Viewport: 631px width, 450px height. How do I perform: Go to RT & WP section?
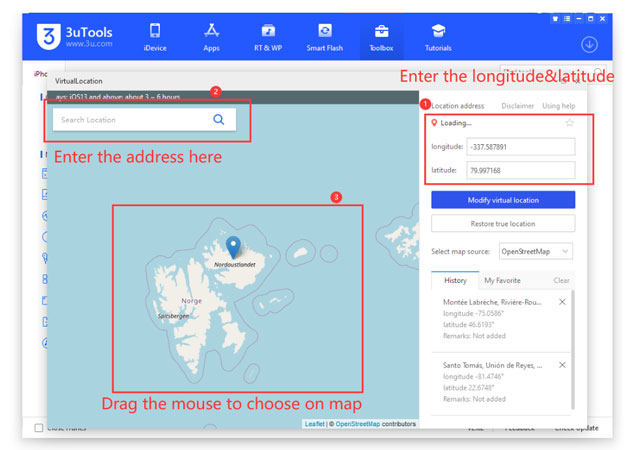268,36
